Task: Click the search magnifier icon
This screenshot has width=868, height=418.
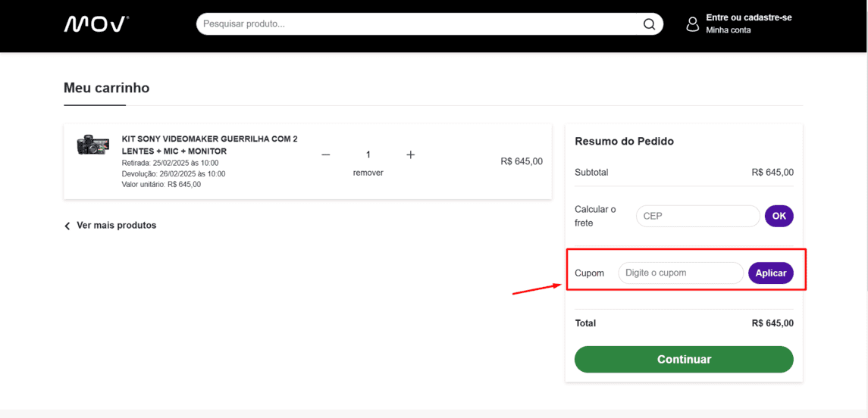Action: click(649, 24)
